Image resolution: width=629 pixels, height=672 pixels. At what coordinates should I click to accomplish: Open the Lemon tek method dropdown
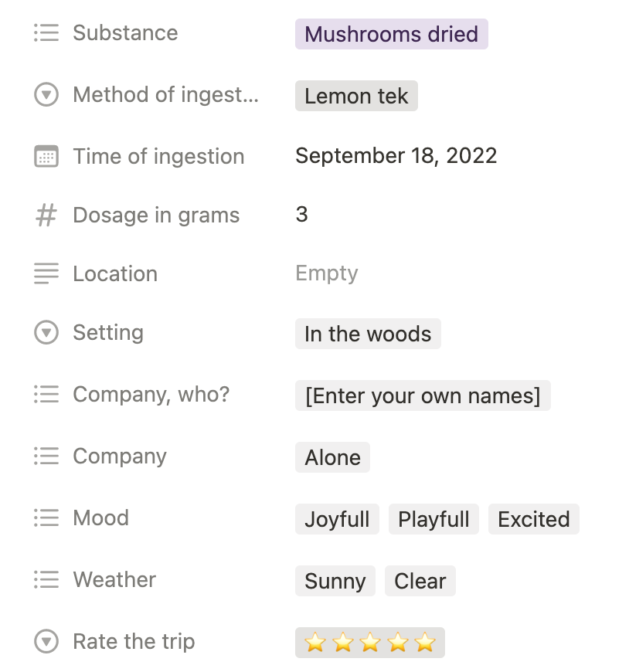[x=356, y=97]
